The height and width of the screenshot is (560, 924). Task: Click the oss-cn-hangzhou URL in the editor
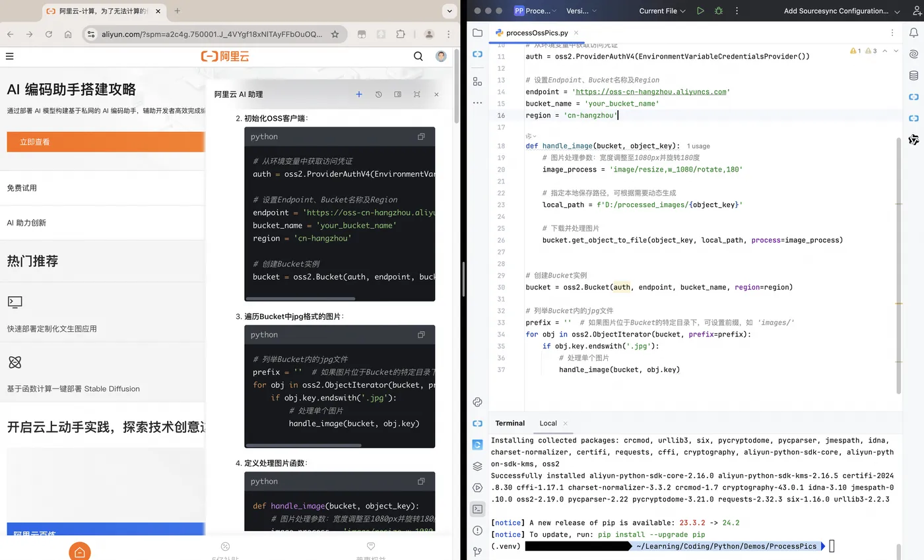(651, 92)
